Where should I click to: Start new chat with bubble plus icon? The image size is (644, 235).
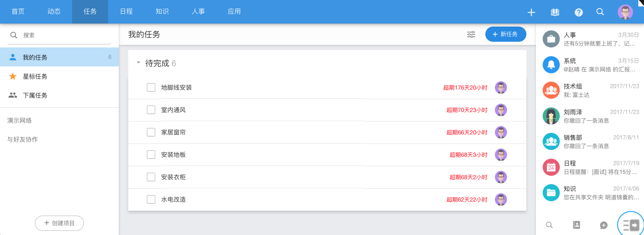604,225
